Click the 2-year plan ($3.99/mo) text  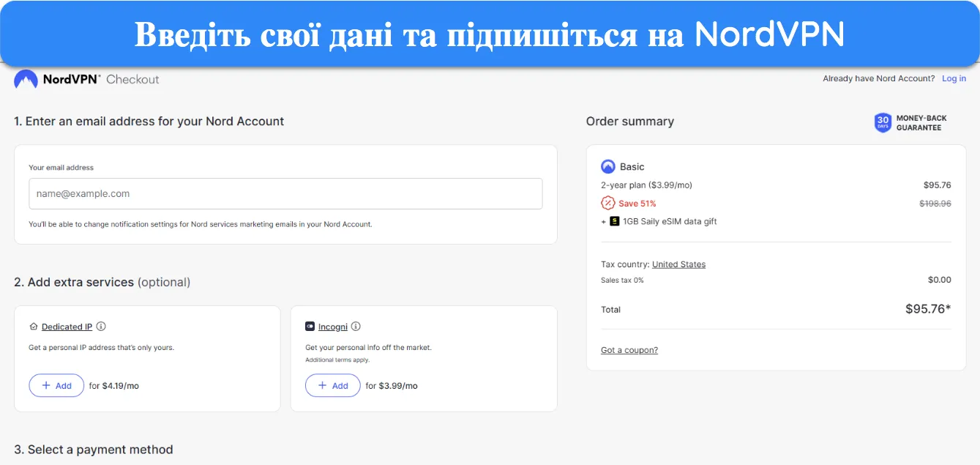646,185
